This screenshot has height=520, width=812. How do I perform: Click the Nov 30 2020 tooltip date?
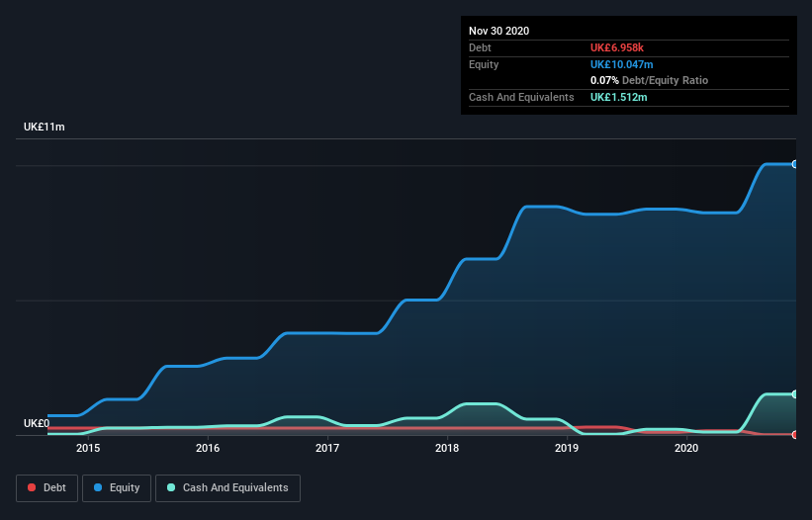coord(498,31)
